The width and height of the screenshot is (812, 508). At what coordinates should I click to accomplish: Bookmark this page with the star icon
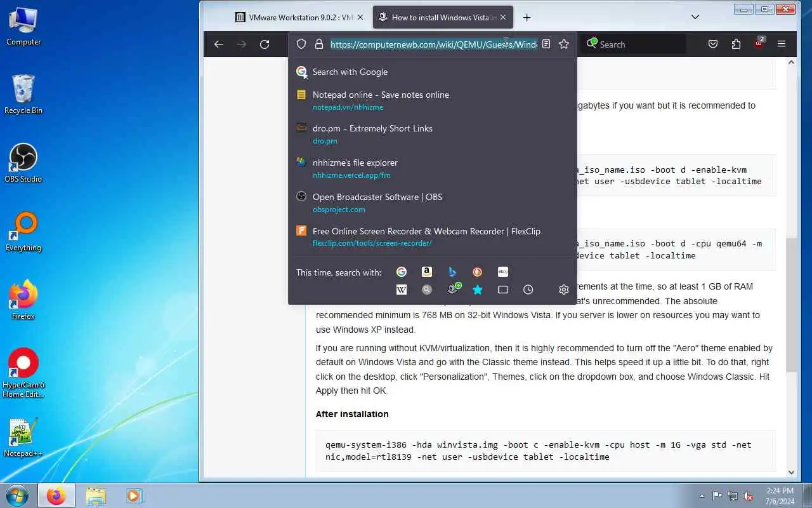(x=564, y=44)
